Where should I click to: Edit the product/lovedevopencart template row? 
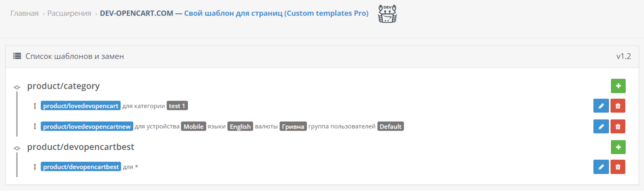tap(601, 106)
